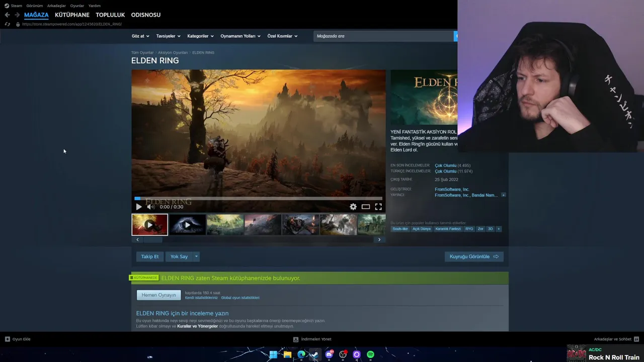The image size is (644, 362).
Task: Click the Karanlık Fantezi tag
Action: [448, 229]
